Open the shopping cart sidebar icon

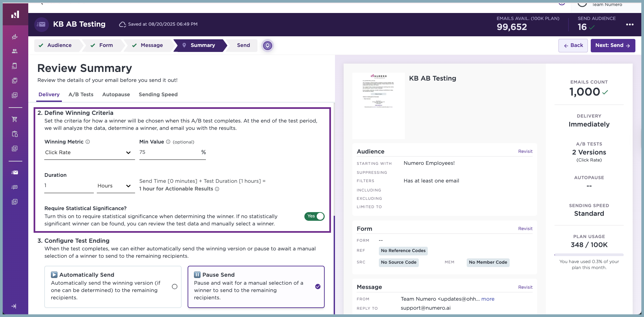pyautogui.click(x=15, y=119)
